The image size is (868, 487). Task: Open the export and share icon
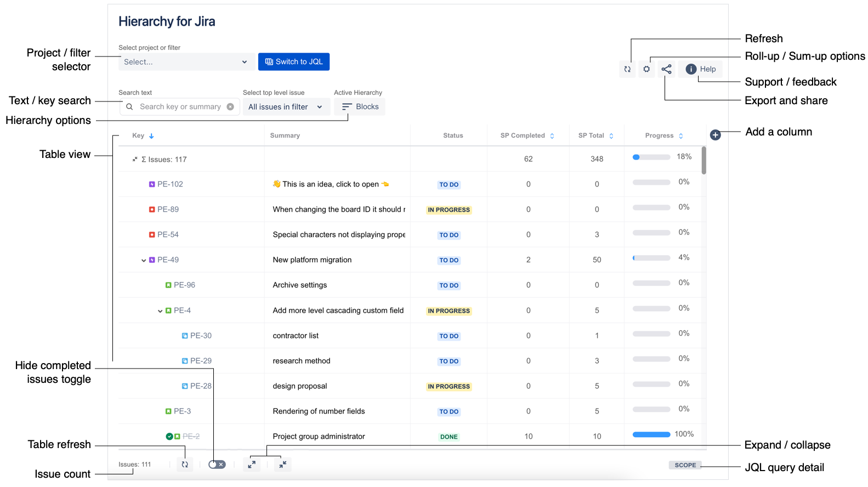(666, 69)
